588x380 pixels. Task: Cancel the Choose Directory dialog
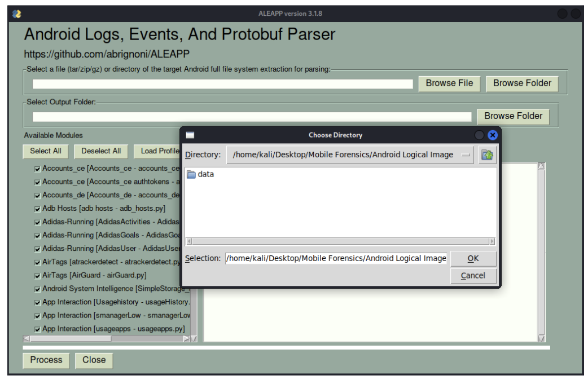coord(473,275)
